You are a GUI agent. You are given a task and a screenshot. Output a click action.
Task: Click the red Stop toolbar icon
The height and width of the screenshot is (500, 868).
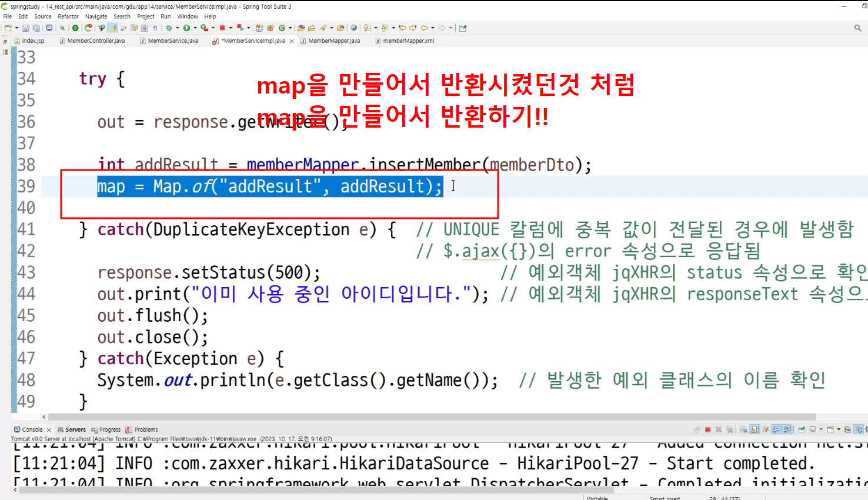(x=222, y=28)
